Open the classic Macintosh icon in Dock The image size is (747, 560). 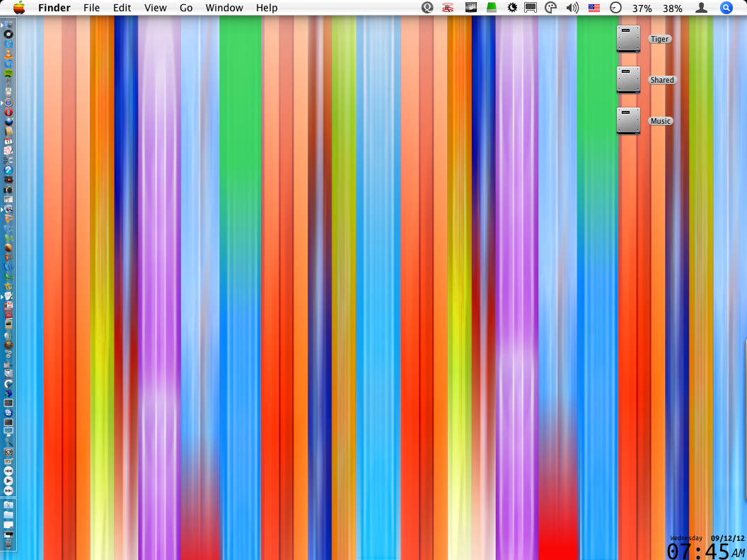tap(8, 325)
